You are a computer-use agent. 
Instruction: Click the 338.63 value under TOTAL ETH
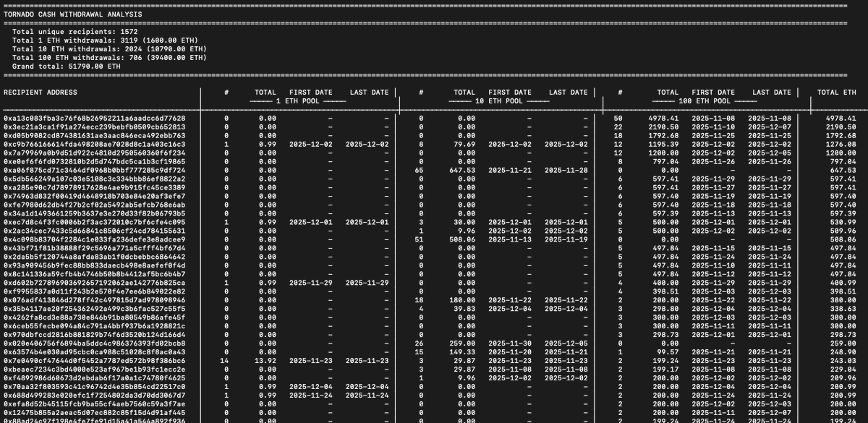[843, 309]
